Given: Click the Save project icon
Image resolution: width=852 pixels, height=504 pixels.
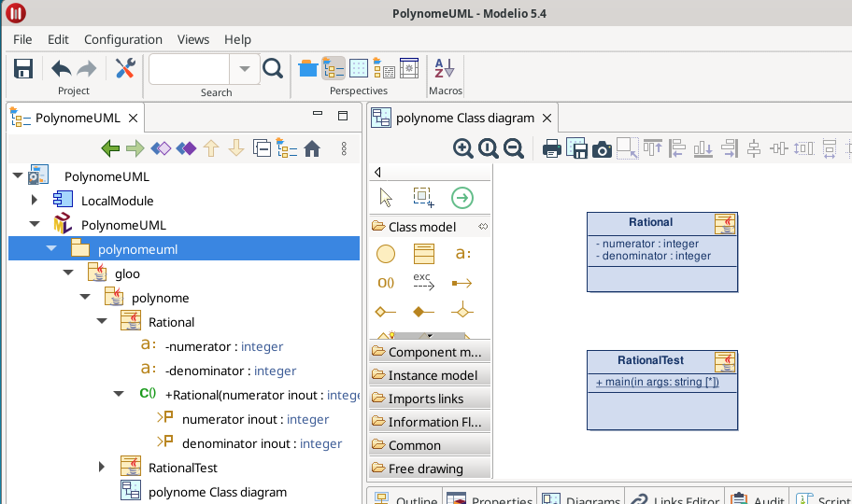Looking at the screenshot, I should (x=23, y=68).
